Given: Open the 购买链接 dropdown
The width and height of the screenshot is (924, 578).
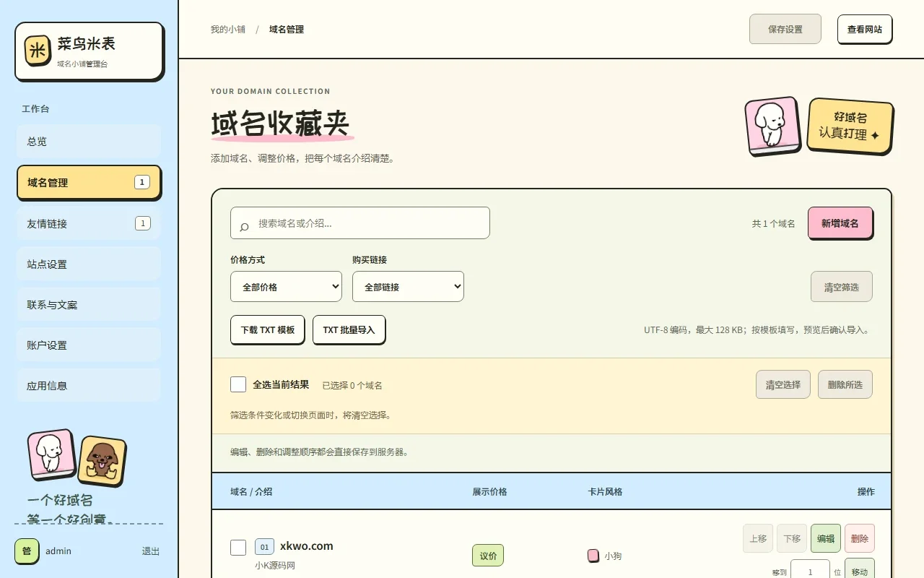Looking at the screenshot, I should 408,287.
